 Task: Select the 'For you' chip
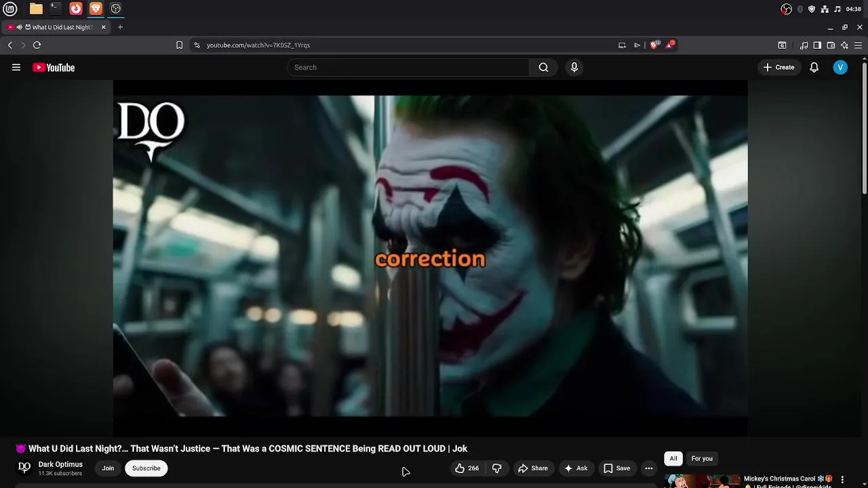point(702,459)
